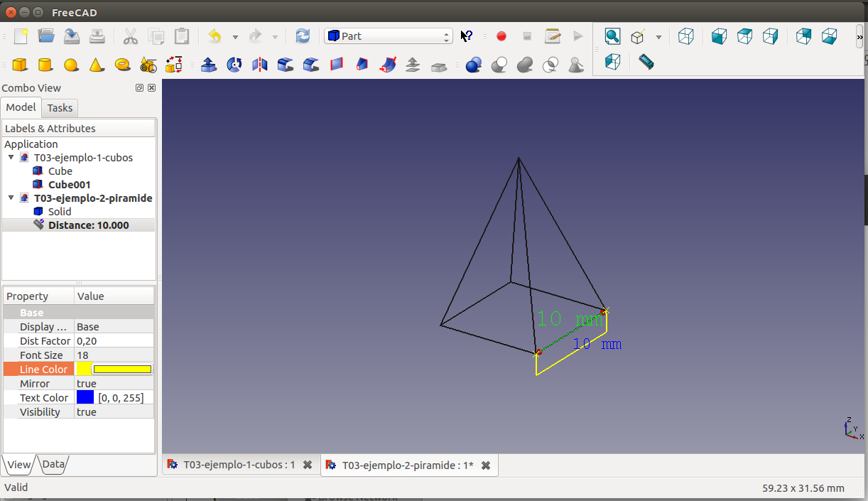Toggle the Visibility property value
The image size is (868, 501).
pos(114,412)
